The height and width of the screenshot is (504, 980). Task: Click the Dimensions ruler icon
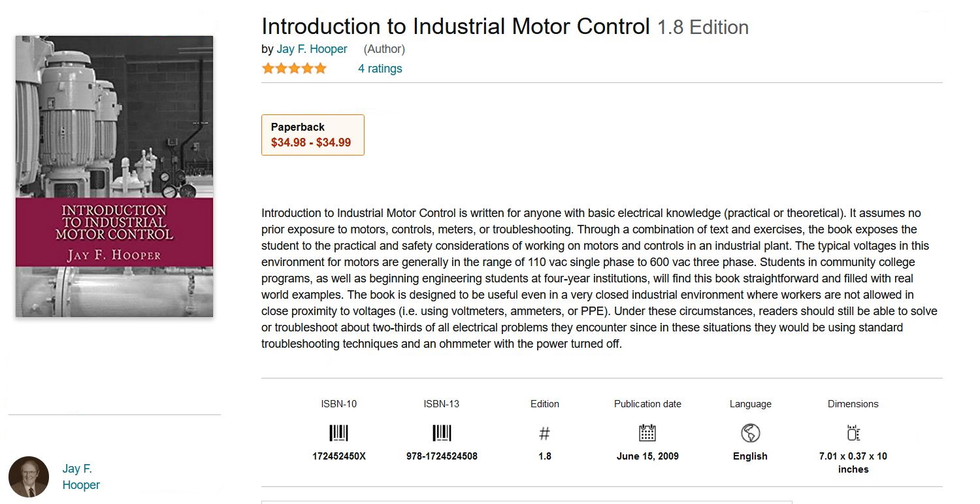point(853,433)
